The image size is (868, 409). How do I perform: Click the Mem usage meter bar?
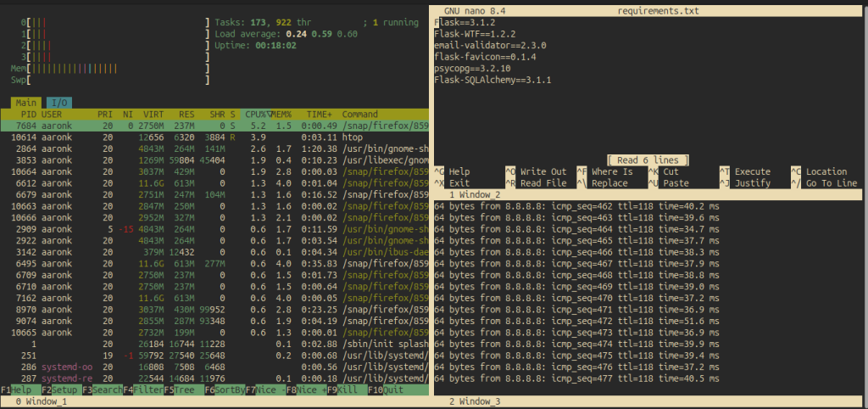[x=110, y=69]
